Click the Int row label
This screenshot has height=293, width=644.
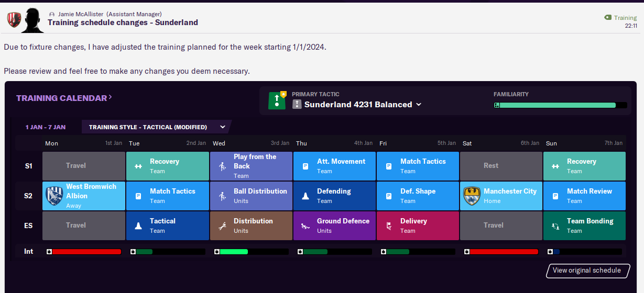coord(29,252)
